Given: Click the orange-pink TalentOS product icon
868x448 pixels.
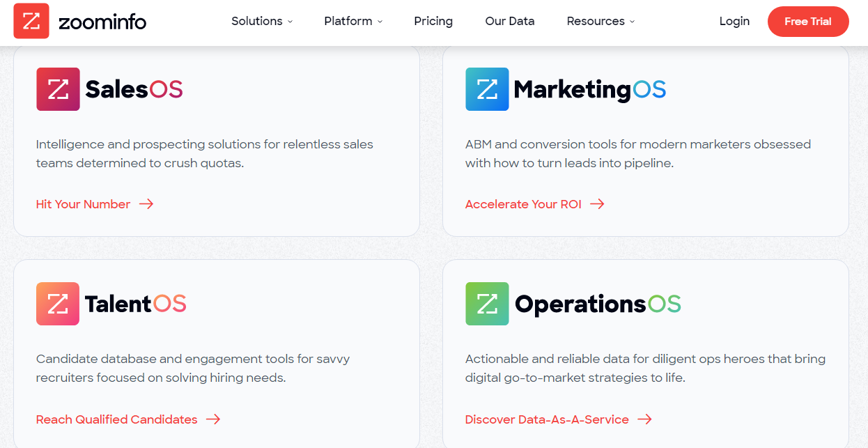Looking at the screenshot, I should point(58,304).
